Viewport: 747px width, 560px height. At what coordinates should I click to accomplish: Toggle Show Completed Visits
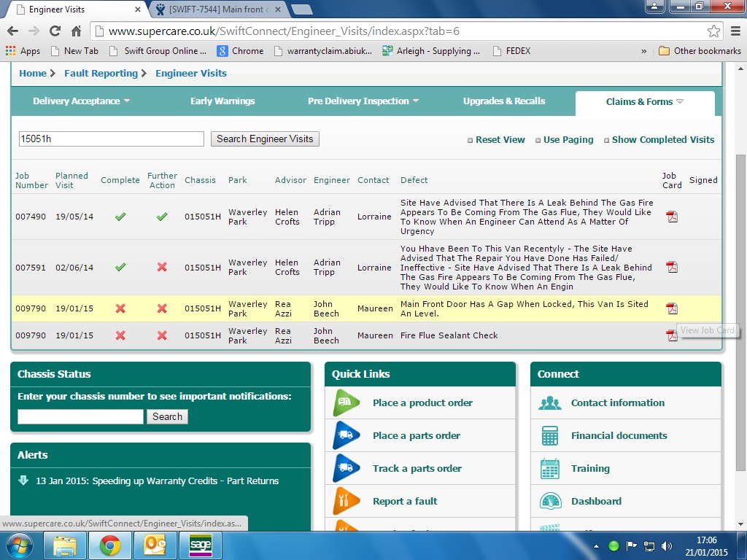[659, 140]
